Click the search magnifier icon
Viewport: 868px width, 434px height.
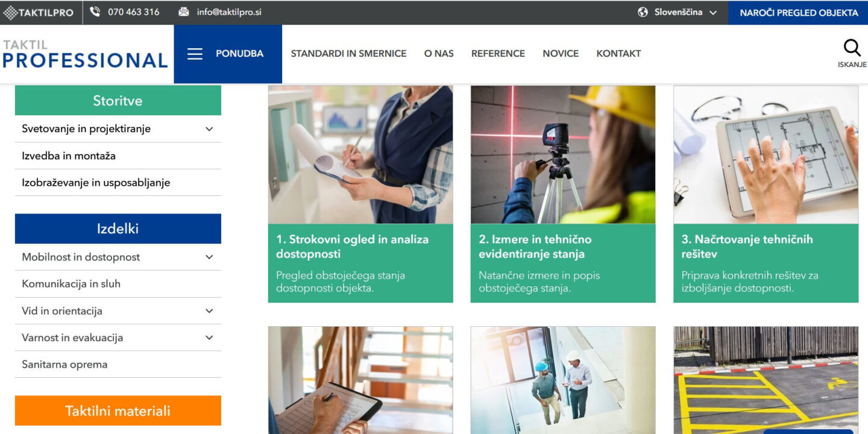[852, 48]
